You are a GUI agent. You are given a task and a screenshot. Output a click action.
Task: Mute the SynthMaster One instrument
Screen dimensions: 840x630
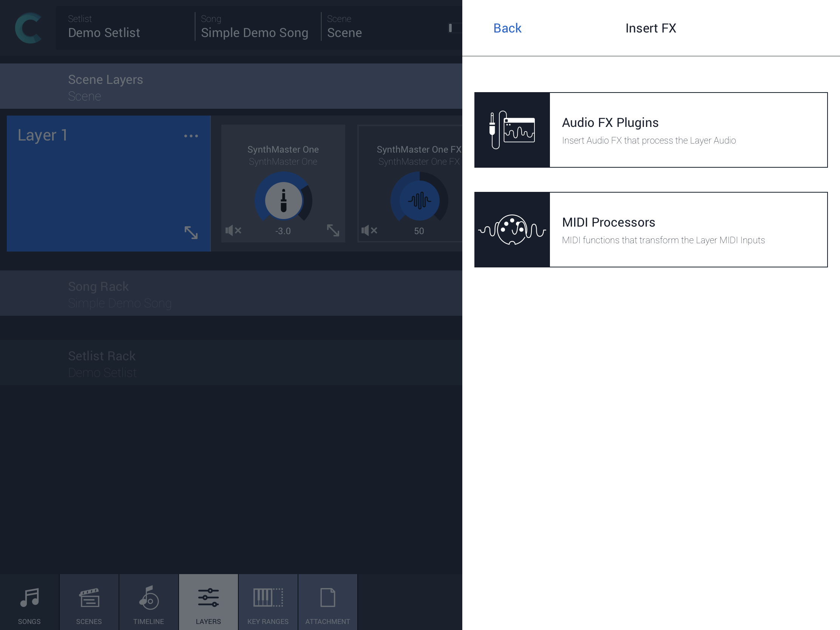[x=233, y=230]
